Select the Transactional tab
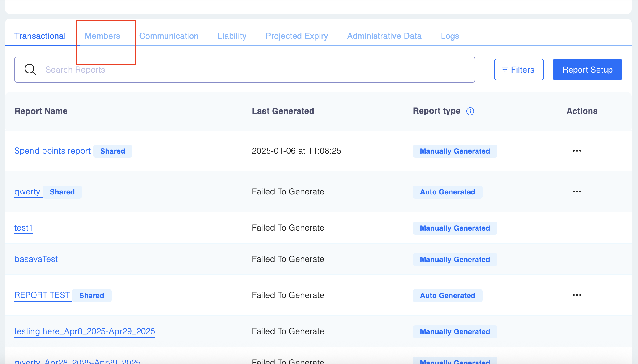The image size is (638, 364). [40, 36]
